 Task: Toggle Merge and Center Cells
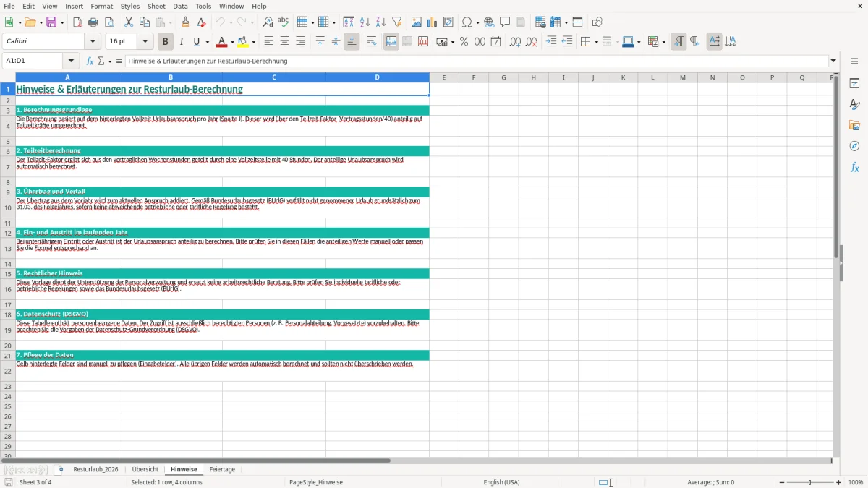(x=391, y=42)
